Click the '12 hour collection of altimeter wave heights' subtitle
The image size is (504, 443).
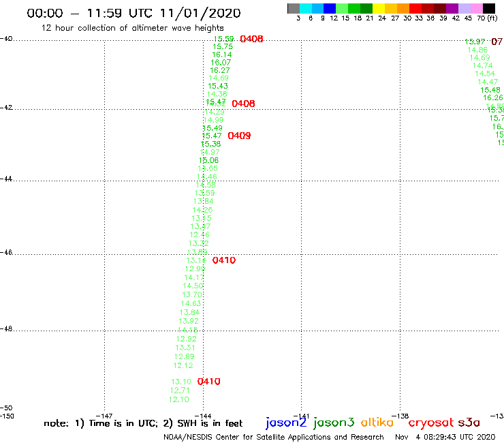(x=132, y=28)
